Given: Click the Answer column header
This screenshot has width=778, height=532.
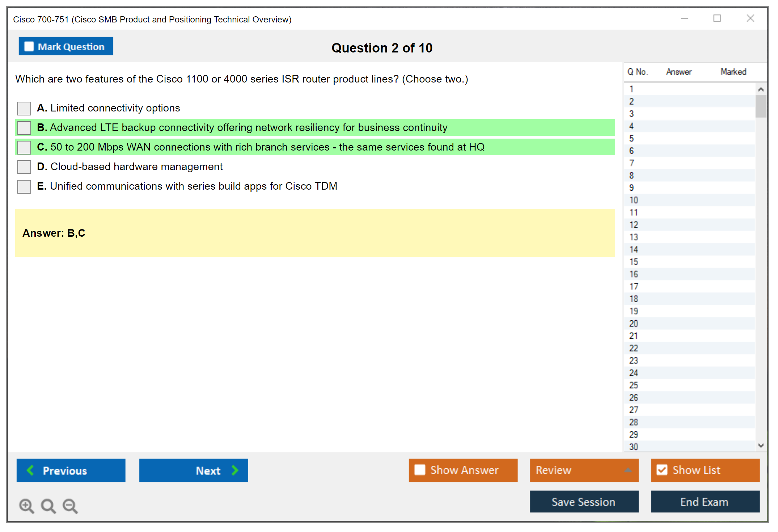Looking at the screenshot, I should point(678,72).
